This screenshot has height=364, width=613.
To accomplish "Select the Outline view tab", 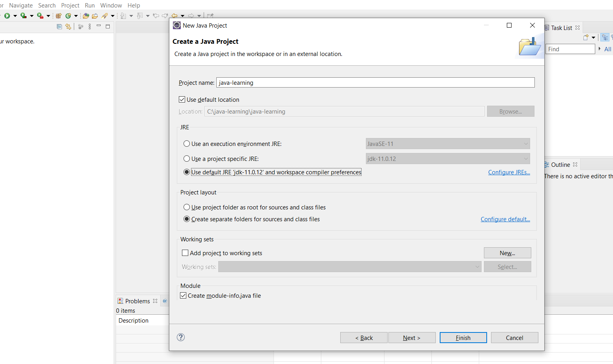I will point(560,164).
